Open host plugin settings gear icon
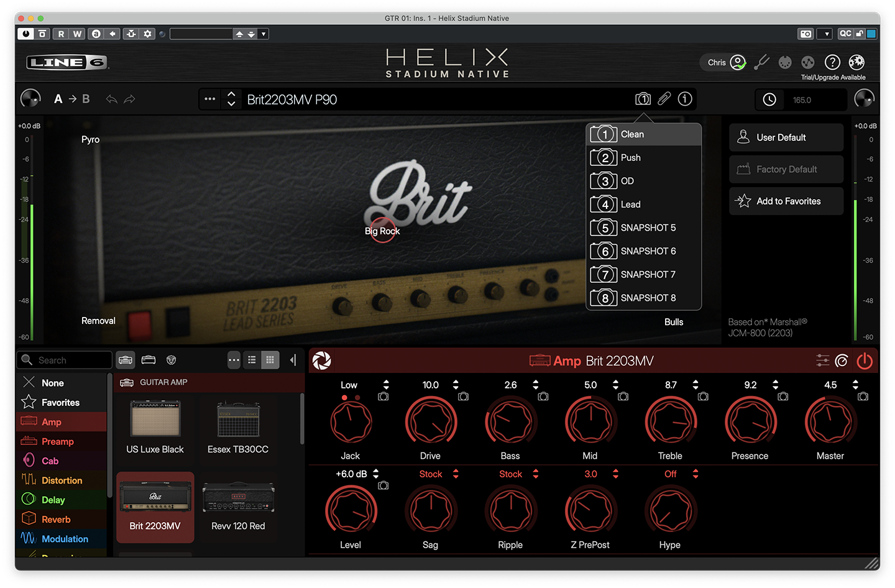 pyautogui.click(x=147, y=34)
